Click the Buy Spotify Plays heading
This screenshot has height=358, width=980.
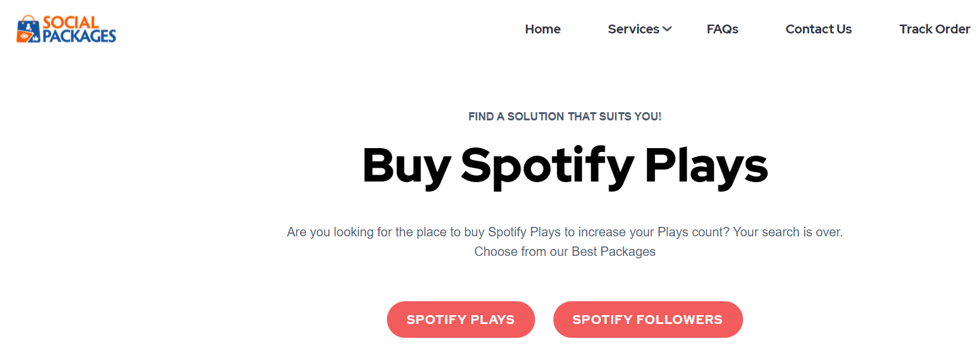(x=565, y=166)
